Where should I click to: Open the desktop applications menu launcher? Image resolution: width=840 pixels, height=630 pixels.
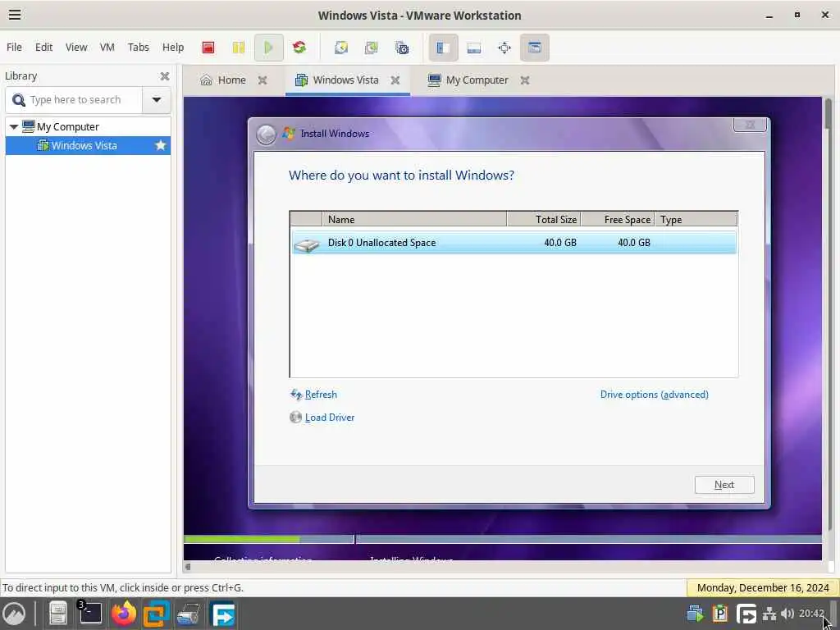pyautogui.click(x=15, y=614)
